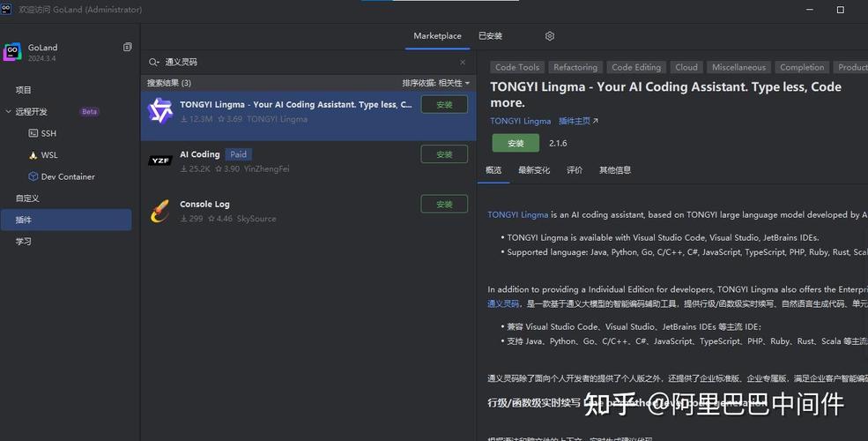
Task: Select WSL under remote development
Action: click(49, 155)
